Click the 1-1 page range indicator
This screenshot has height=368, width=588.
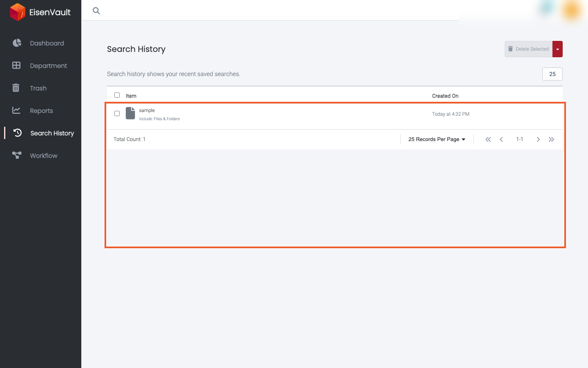coord(519,139)
